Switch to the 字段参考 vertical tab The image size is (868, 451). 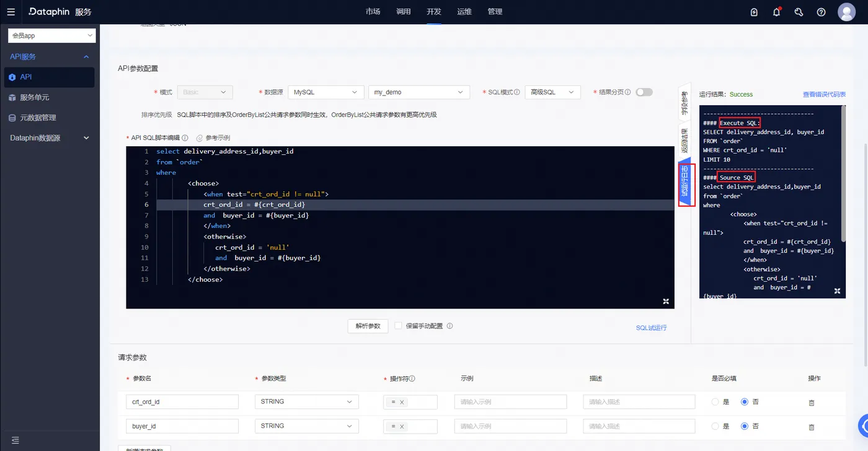point(684,103)
